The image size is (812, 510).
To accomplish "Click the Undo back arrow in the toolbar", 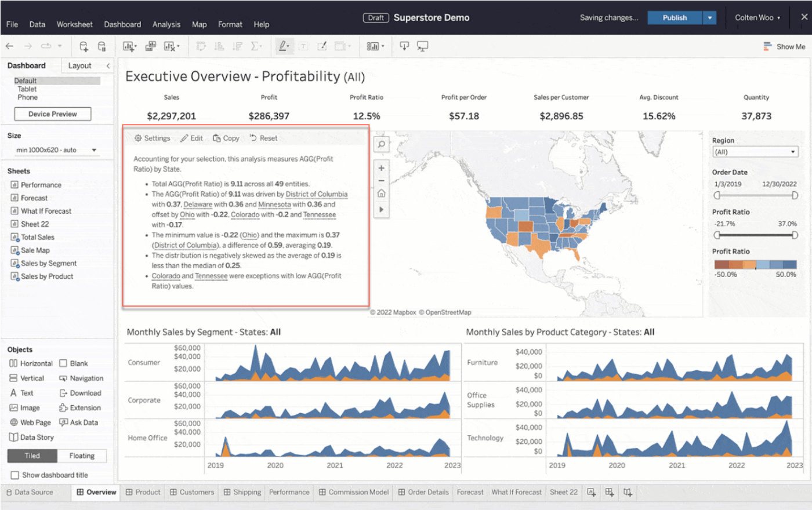I will (x=9, y=46).
